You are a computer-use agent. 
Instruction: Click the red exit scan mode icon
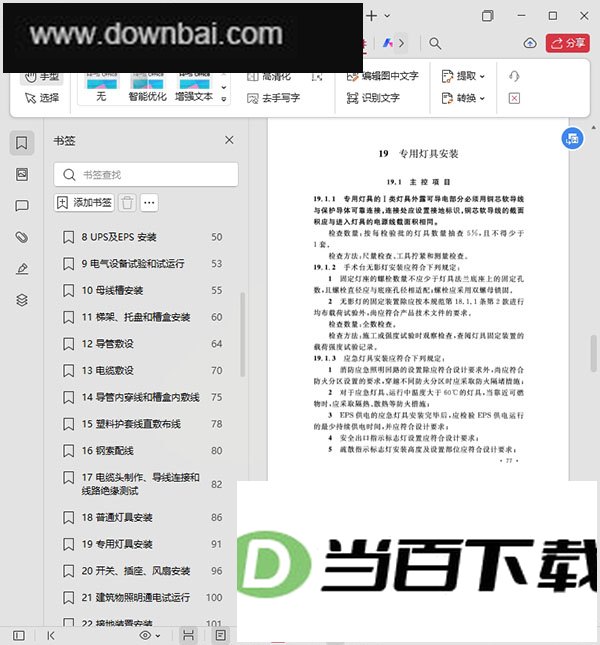pyautogui.click(x=514, y=98)
